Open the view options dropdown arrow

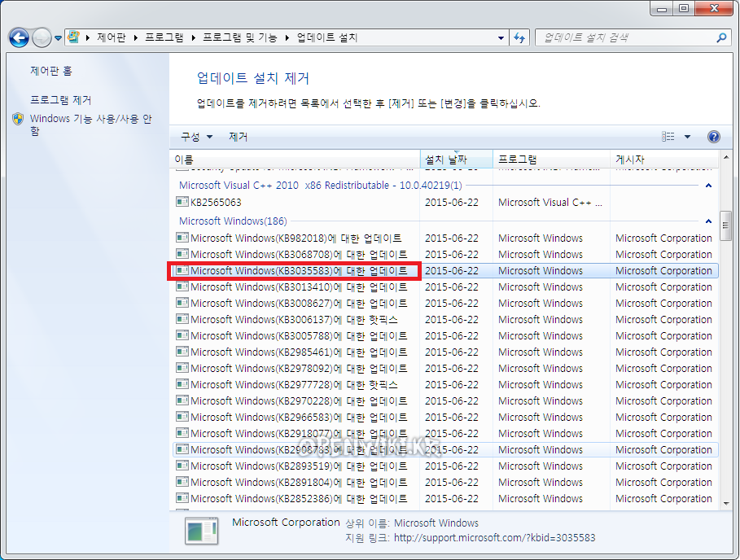tap(687, 137)
